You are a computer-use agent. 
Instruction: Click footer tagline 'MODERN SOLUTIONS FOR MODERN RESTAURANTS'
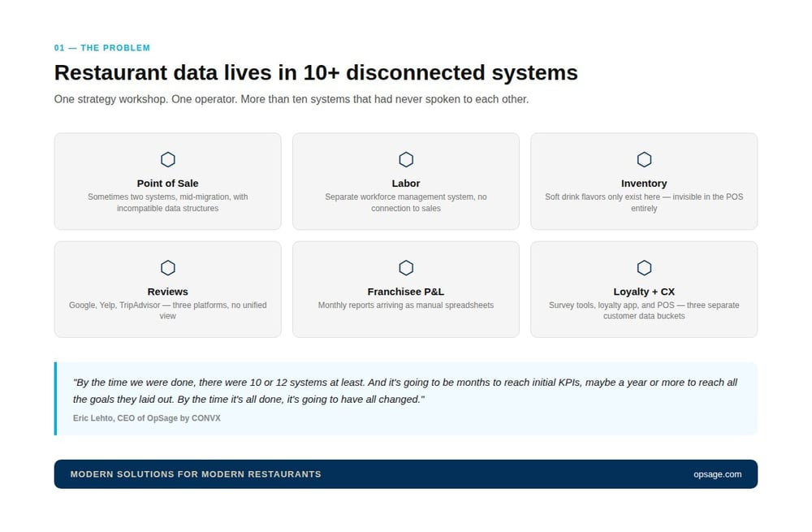[x=196, y=474]
